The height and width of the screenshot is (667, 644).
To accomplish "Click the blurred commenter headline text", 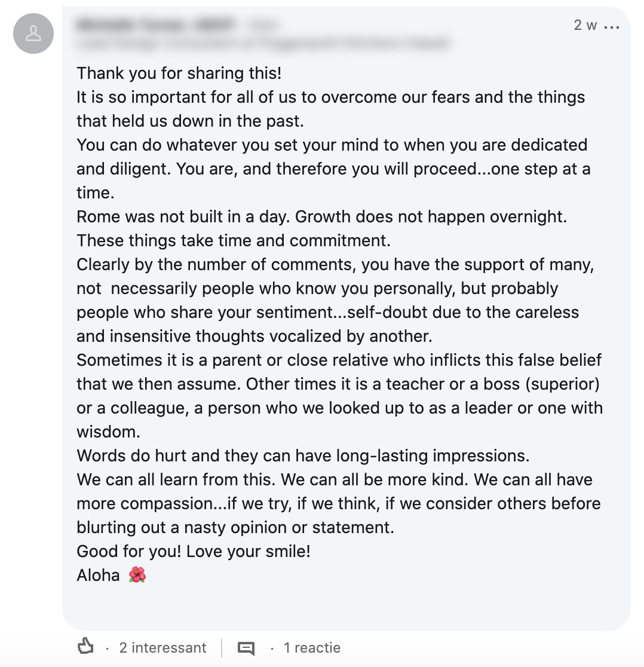I will [x=263, y=44].
